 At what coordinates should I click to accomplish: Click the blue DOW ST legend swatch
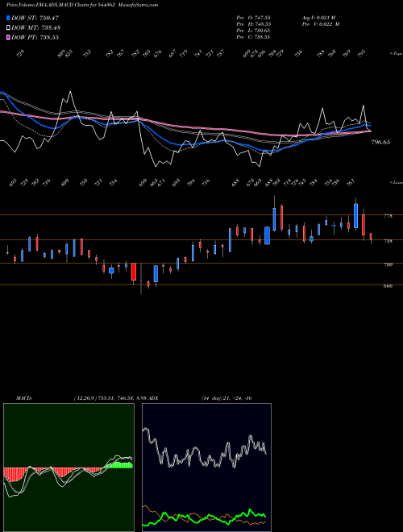(8, 18)
